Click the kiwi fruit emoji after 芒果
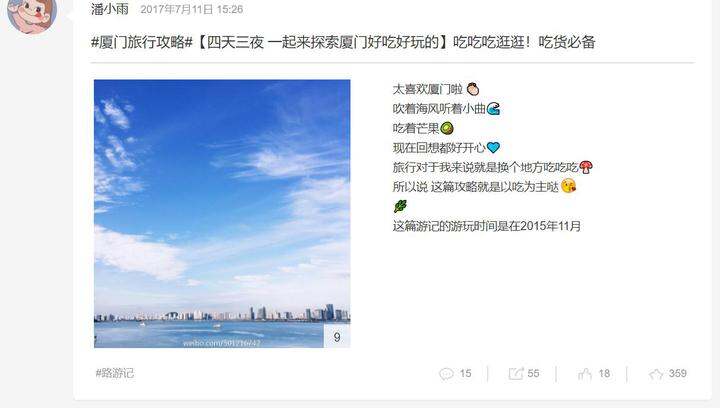The image size is (720, 408). pos(447,128)
